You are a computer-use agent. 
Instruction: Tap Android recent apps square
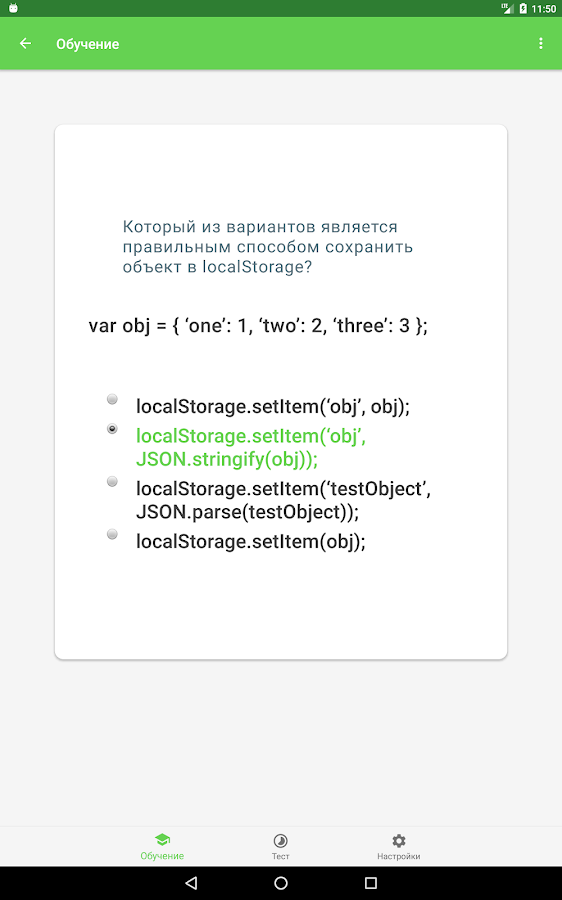371,883
